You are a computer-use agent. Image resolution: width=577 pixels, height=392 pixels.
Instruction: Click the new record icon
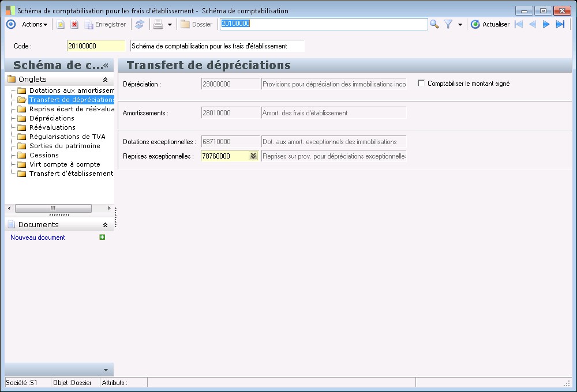(60, 24)
